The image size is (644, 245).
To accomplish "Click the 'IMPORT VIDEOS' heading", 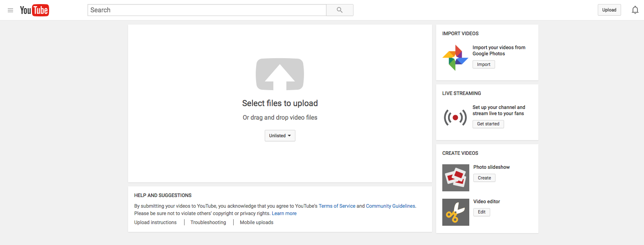I will point(460,34).
